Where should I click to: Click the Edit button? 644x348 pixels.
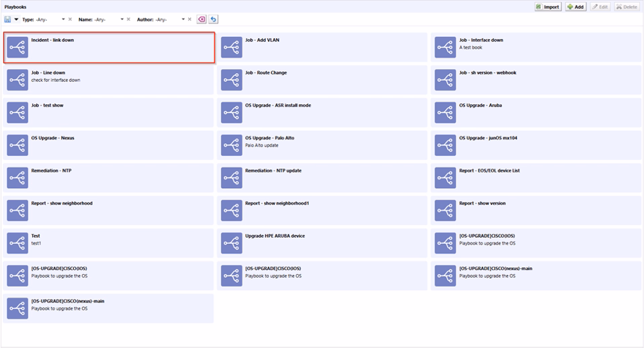click(x=600, y=7)
